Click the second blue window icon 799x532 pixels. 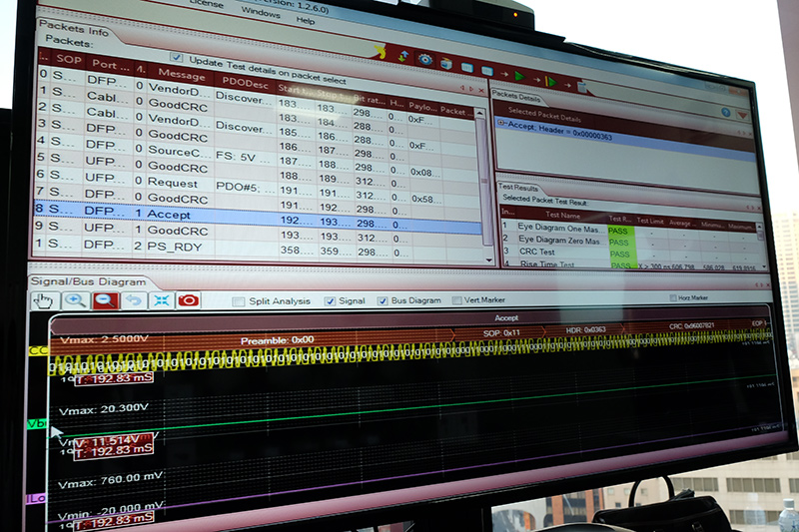tap(487, 71)
